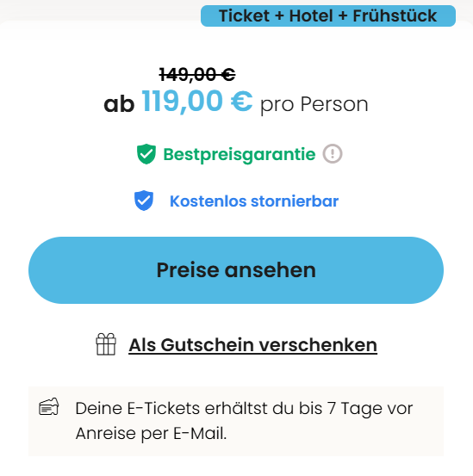Viewport: 473px width, 476px height.
Task: Click the gift box icon
Action: [106, 344]
